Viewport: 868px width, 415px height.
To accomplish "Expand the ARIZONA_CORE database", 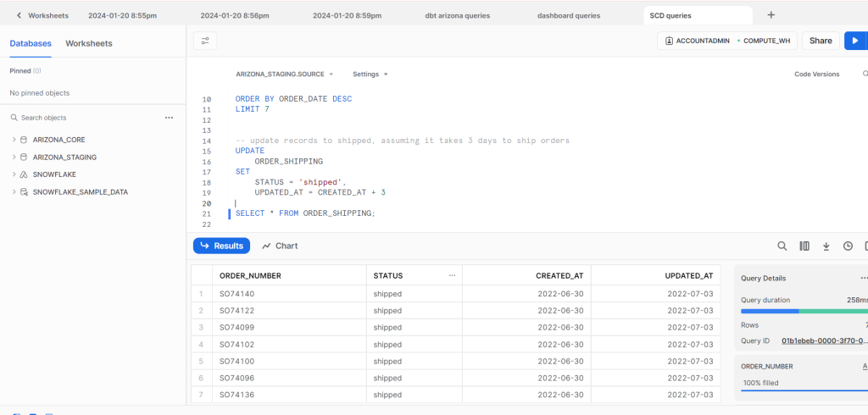I will click(14, 139).
